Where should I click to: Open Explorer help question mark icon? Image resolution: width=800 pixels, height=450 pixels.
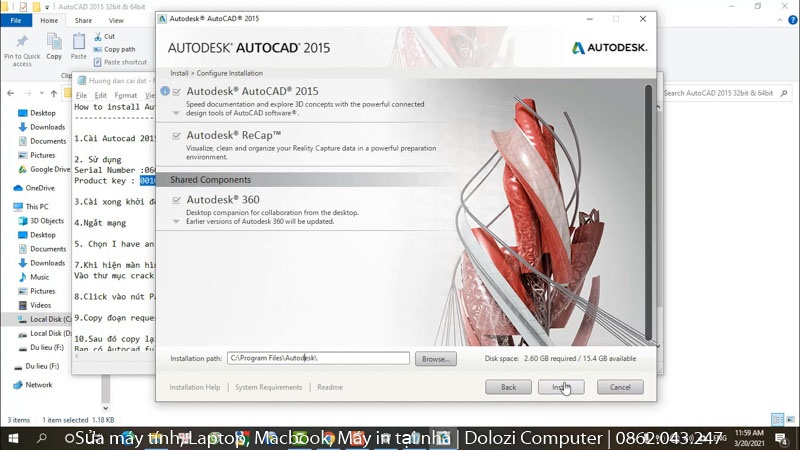792,20
